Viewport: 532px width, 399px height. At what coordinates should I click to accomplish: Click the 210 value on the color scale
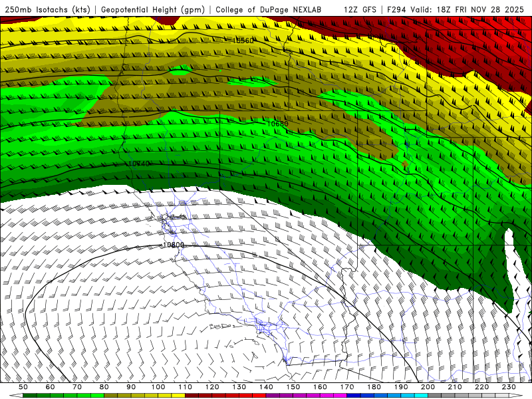pos(455,387)
